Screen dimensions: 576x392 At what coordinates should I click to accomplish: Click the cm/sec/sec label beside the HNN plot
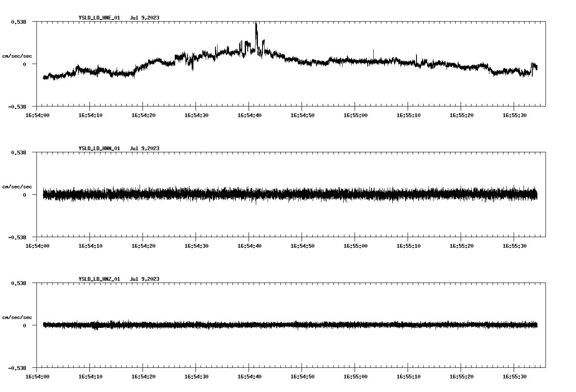(17, 186)
